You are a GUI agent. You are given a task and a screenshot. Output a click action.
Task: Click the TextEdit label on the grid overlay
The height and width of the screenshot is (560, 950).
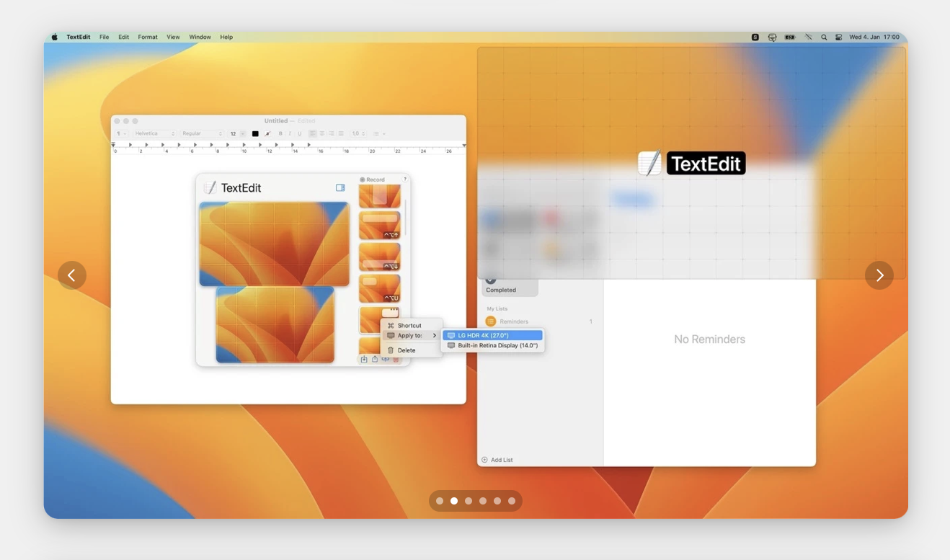[706, 164]
